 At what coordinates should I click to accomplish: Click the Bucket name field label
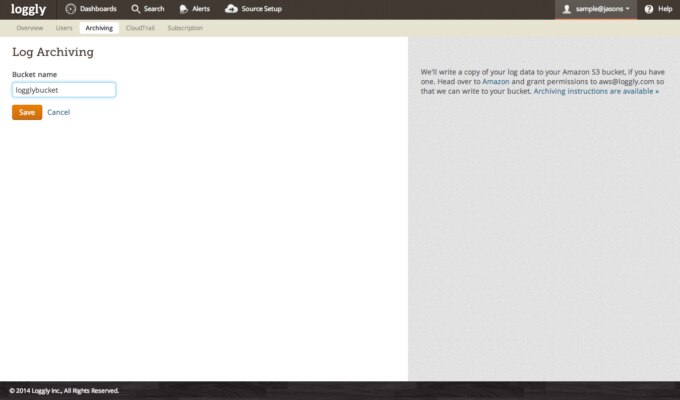[x=33, y=74]
